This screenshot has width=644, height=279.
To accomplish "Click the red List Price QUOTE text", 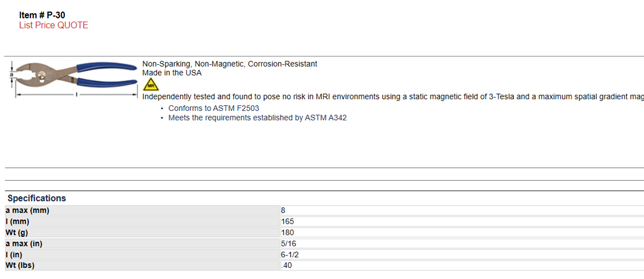I will click(x=53, y=26).
